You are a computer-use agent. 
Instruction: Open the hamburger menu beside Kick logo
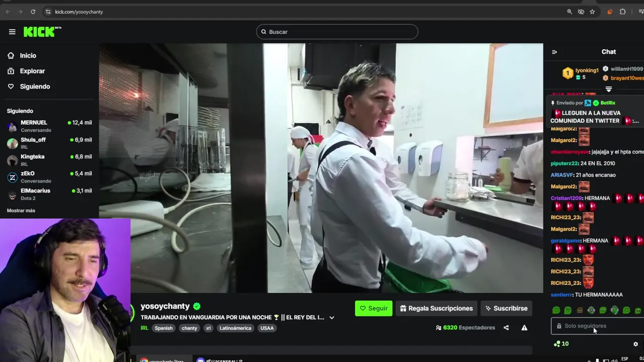coord(12,32)
